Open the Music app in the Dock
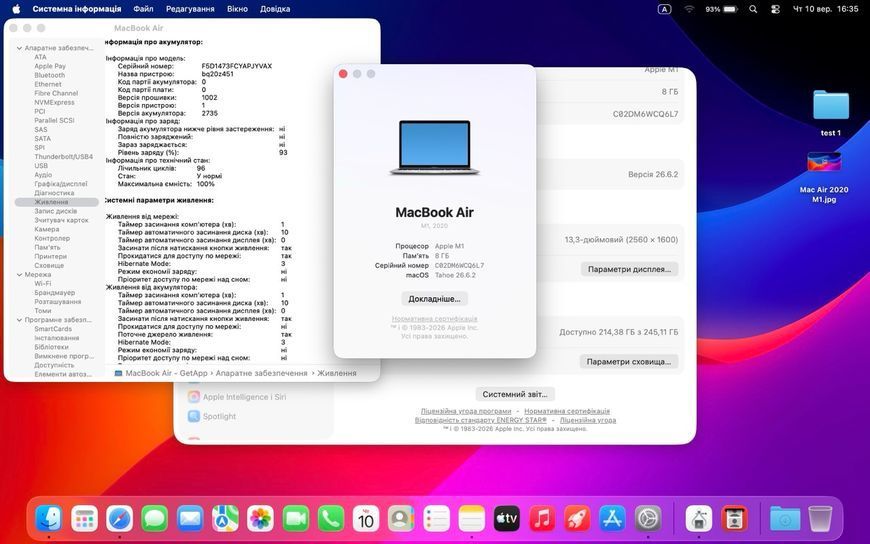870x544 pixels. pyautogui.click(x=542, y=520)
